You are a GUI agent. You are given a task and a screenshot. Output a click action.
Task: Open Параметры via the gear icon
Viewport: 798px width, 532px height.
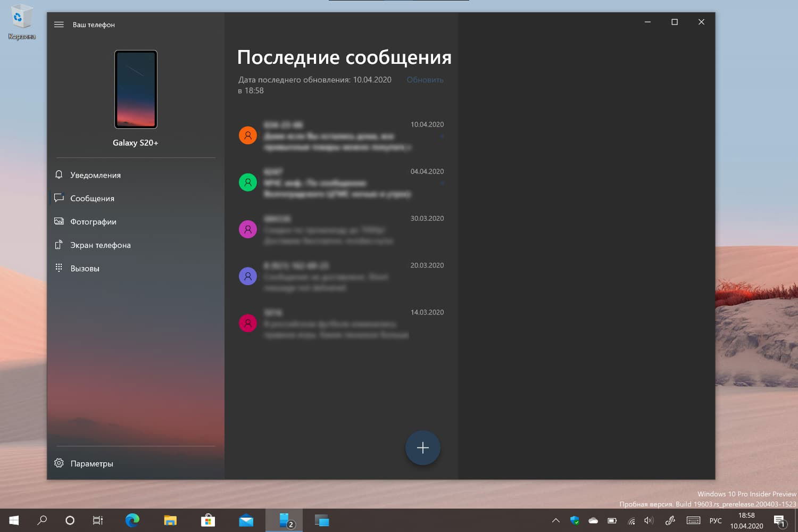[59, 463]
